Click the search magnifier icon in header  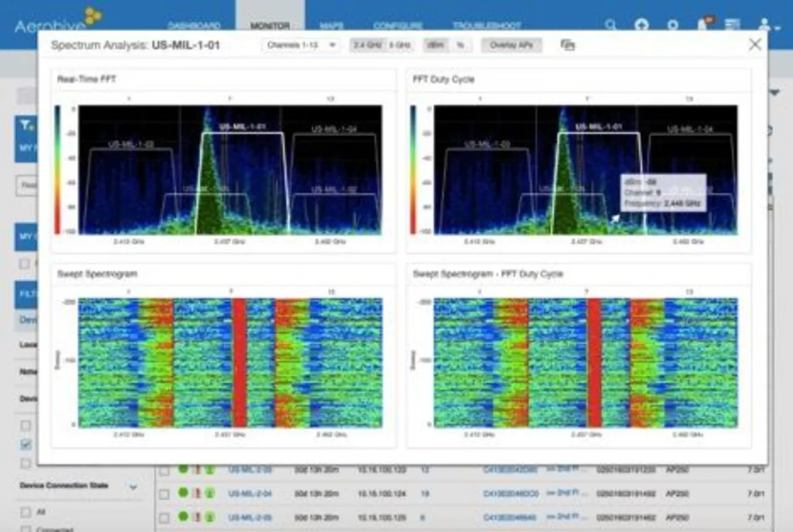611,25
